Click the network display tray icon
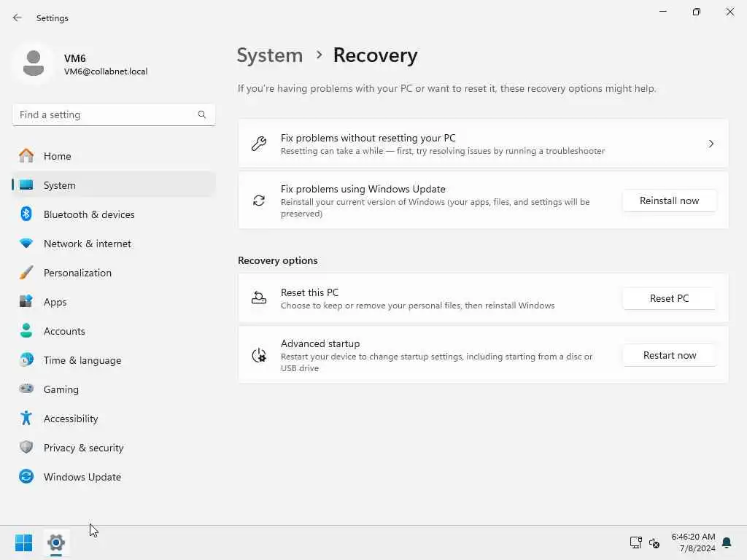 (x=635, y=542)
